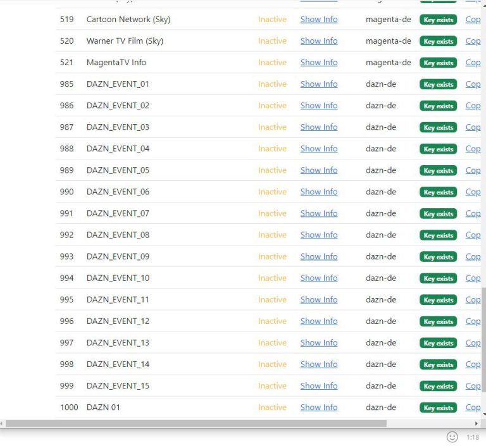Click Key exists badge for MagentaTV Info
The image size is (486, 448).
pos(438,63)
